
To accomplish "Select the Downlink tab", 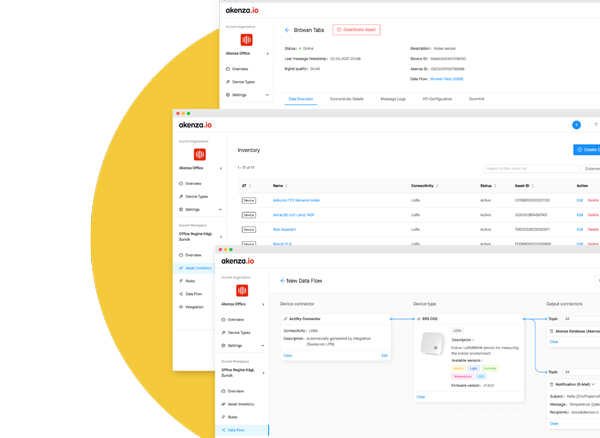I will point(476,99).
